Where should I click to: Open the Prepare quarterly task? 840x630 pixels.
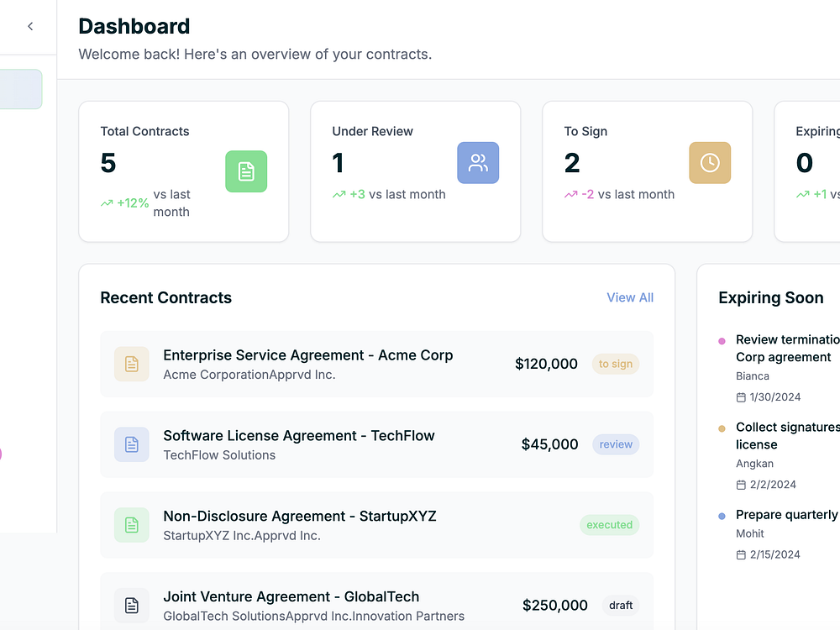(x=788, y=515)
